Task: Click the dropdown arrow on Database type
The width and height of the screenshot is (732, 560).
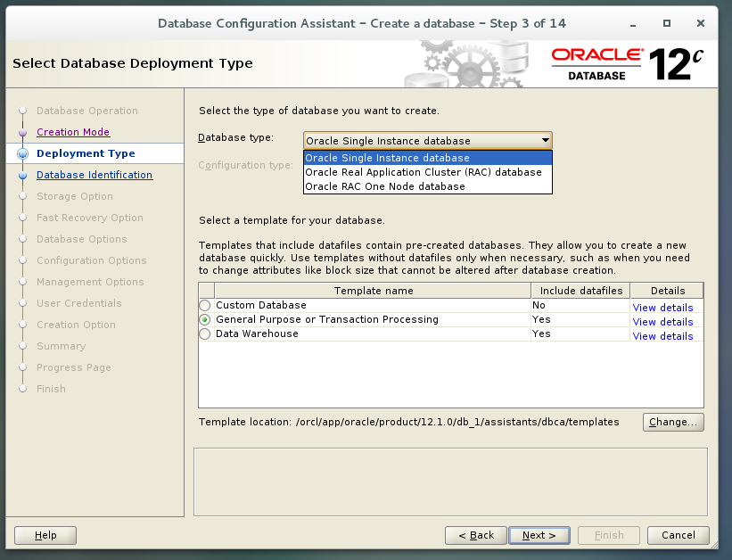Action: click(x=545, y=140)
